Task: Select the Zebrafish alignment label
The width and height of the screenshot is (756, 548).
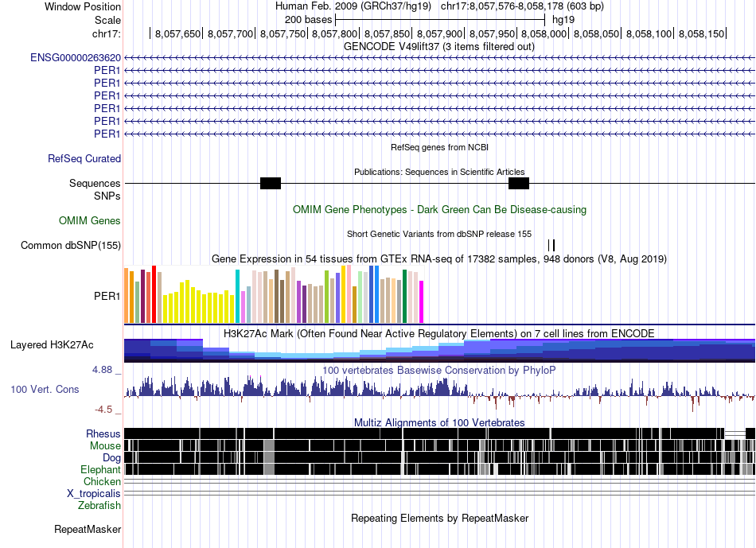Action: (99, 506)
